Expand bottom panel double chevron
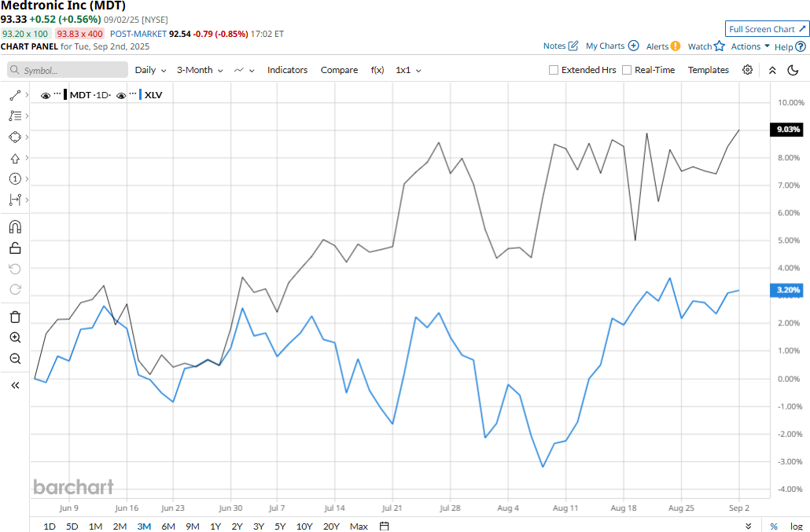Viewport: 810px width, 532px height. point(749,526)
